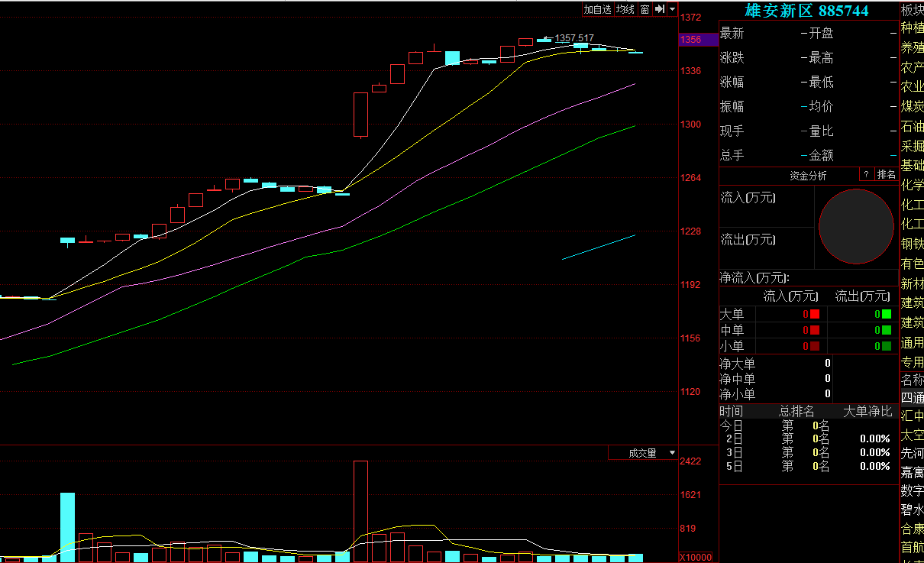The width and height of the screenshot is (924, 563).
Task: Select the 钢铁 sector in the right list
Action: (x=913, y=244)
